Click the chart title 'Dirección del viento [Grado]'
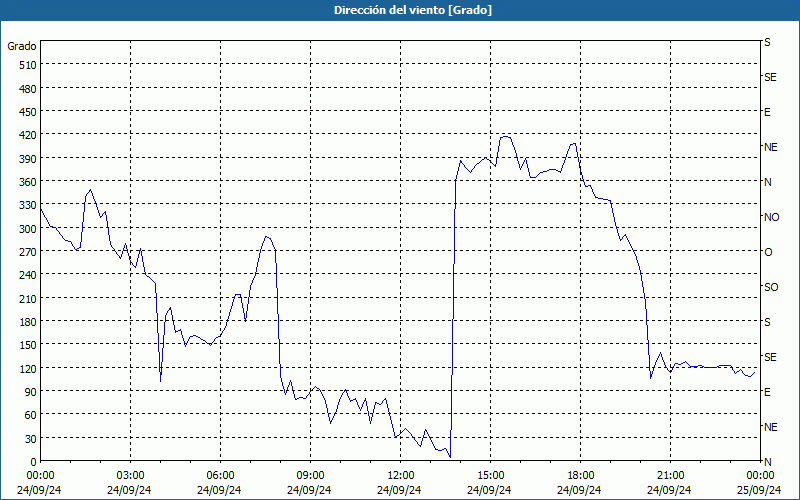 click(x=413, y=10)
